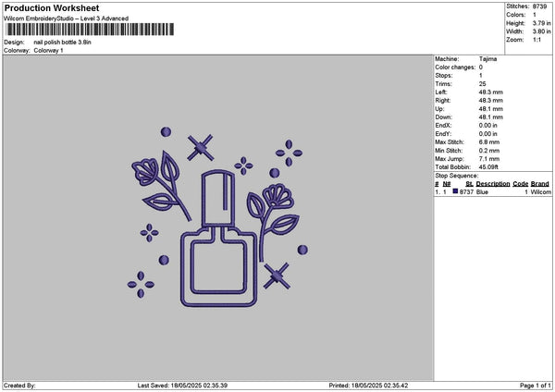Click the Code column header
555x392 pixels.
pyautogui.click(x=520, y=183)
